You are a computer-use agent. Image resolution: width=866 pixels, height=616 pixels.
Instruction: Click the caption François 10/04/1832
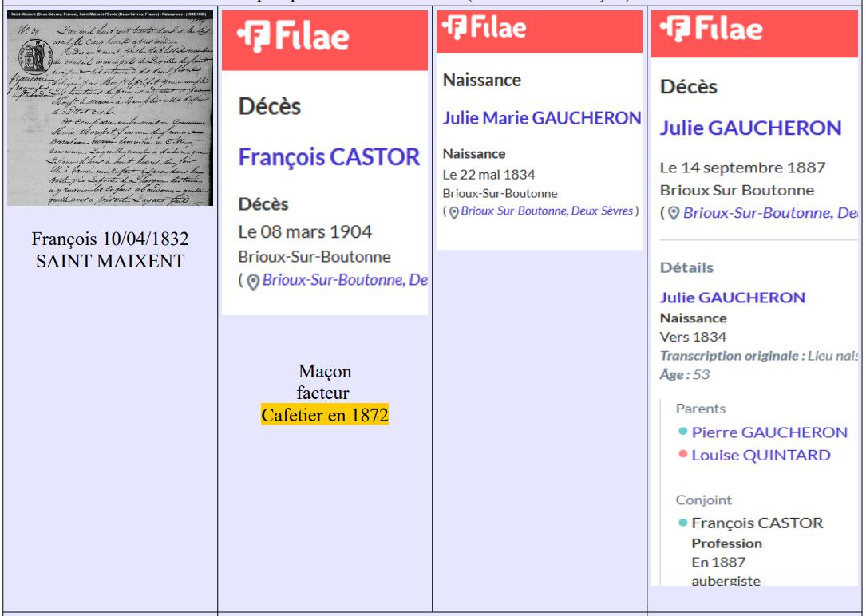[x=110, y=239]
